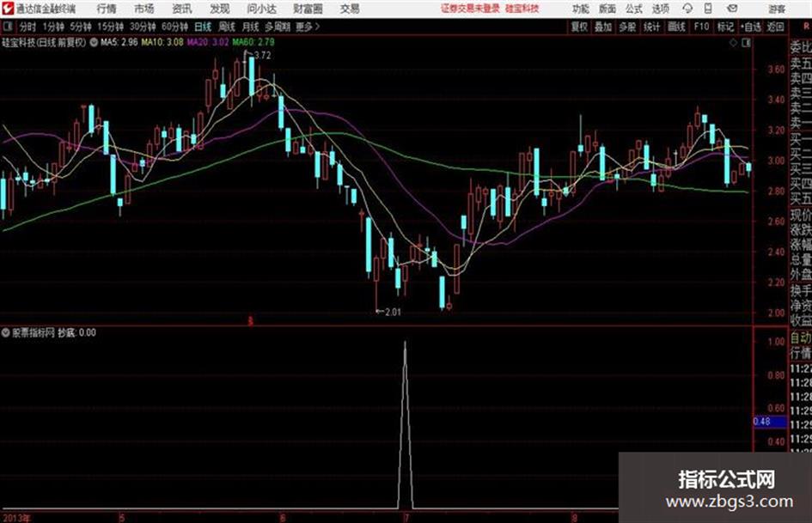Switch to the 周线 weekly tab

(x=226, y=27)
